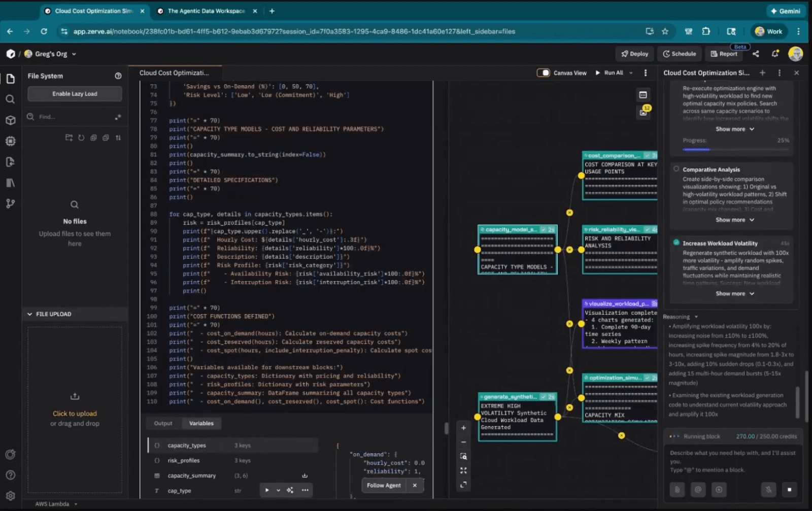Collapse the FILE UPLOAD section

[x=30, y=314]
